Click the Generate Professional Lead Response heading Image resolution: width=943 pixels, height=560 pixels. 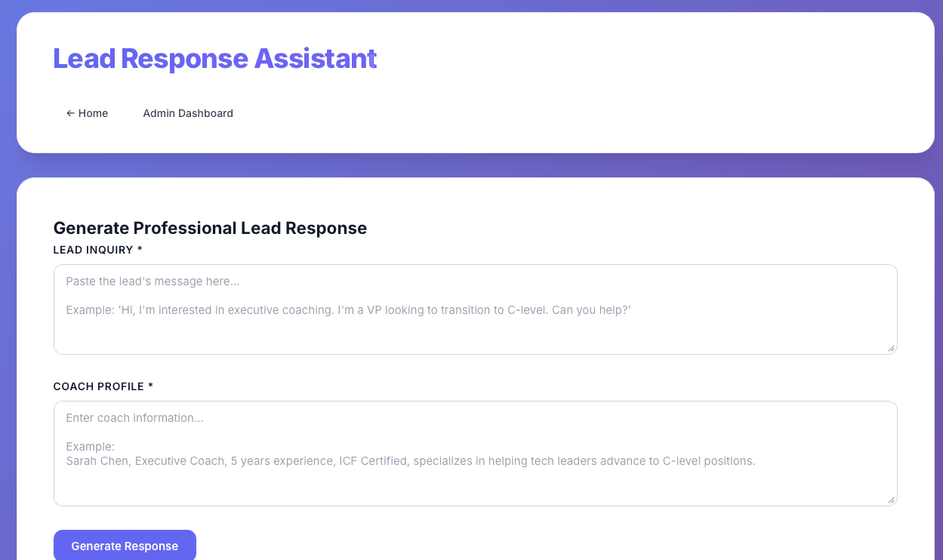click(210, 227)
